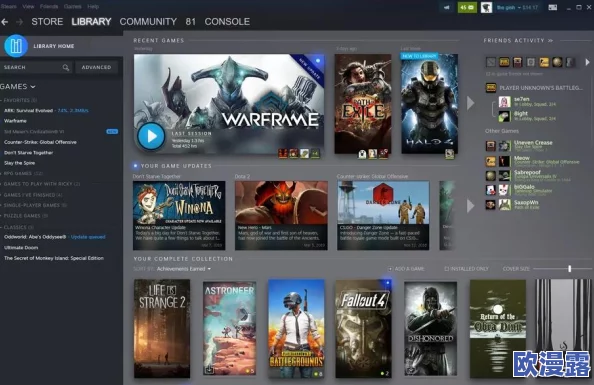Expand the RPG Games category

22,174
